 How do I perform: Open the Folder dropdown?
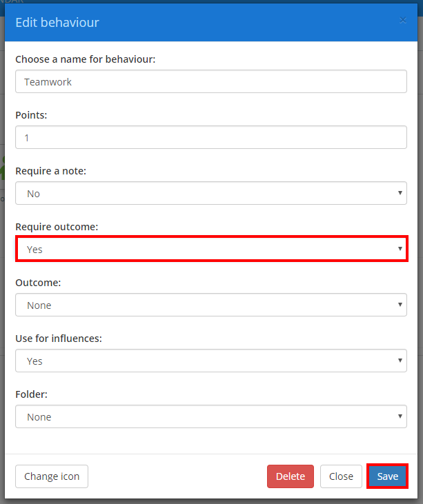[x=210, y=416]
